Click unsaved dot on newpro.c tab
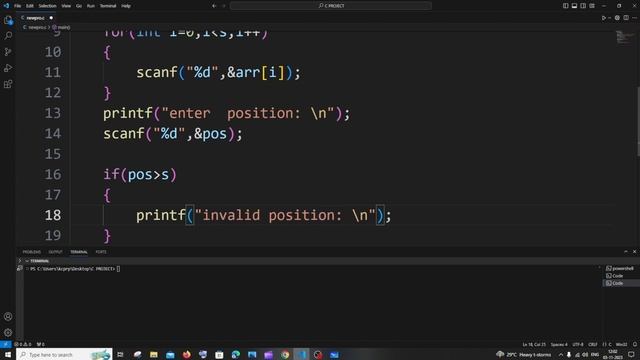640x360 pixels. tap(51, 18)
